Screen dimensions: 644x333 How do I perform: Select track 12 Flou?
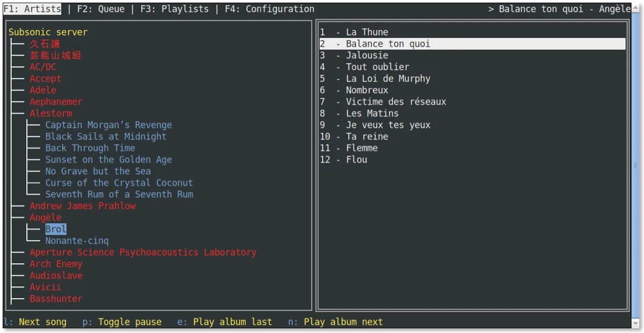tap(356, 160)
